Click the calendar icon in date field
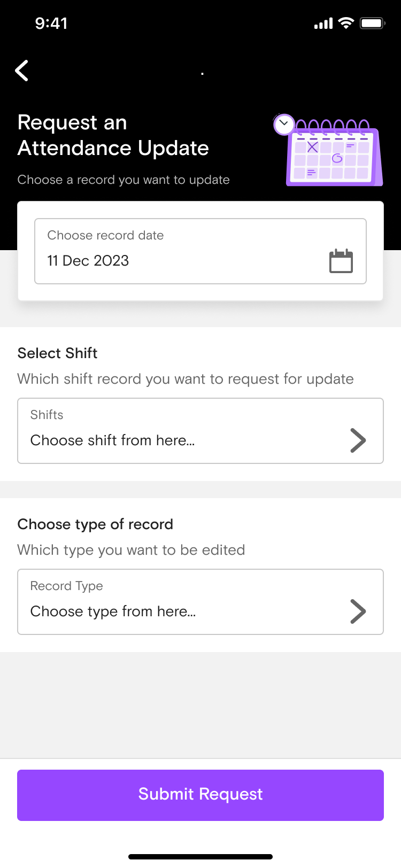Image resolution: width=401 pixels, height=868 pixels. [341, 261]
